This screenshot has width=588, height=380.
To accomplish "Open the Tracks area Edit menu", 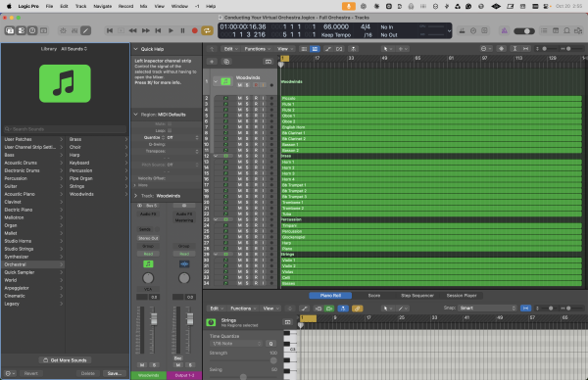I will 229,49.
